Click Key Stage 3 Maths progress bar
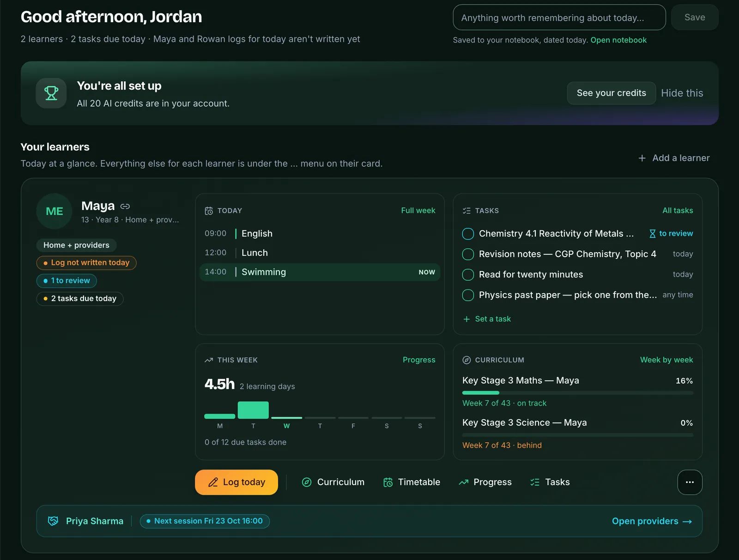The height and width of the screenshot is (560, 739). (578, 393)
